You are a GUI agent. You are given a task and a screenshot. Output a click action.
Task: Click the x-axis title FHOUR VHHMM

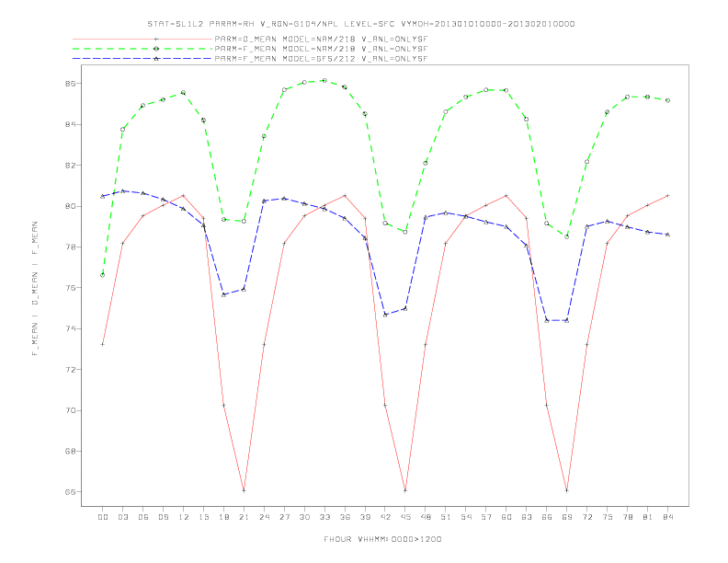pos(382,539)
